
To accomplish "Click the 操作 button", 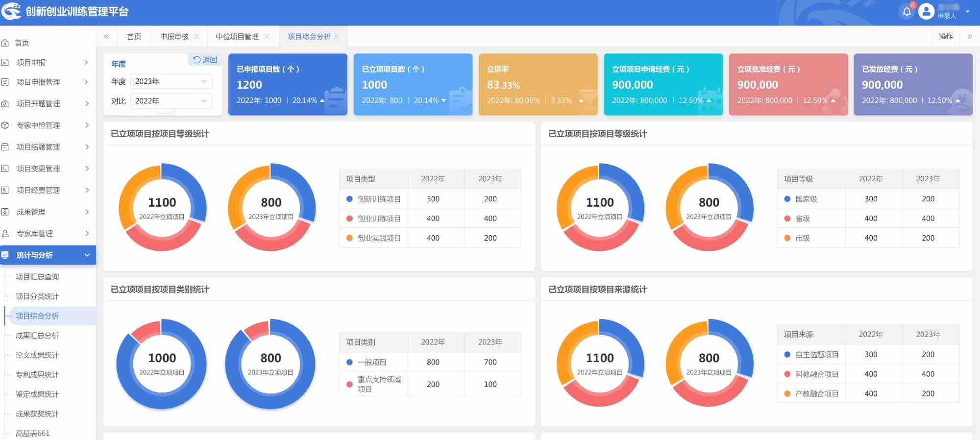I will click(945, 36).
